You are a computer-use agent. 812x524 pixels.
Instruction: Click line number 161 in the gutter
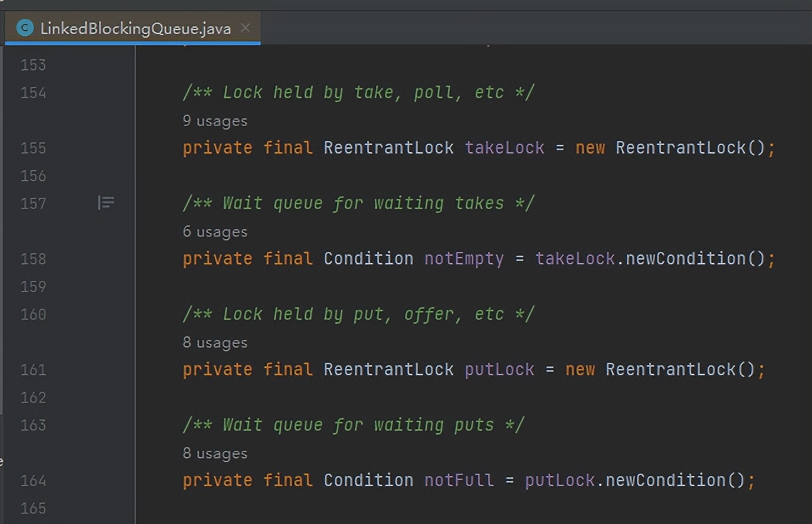tap(33, 370)
